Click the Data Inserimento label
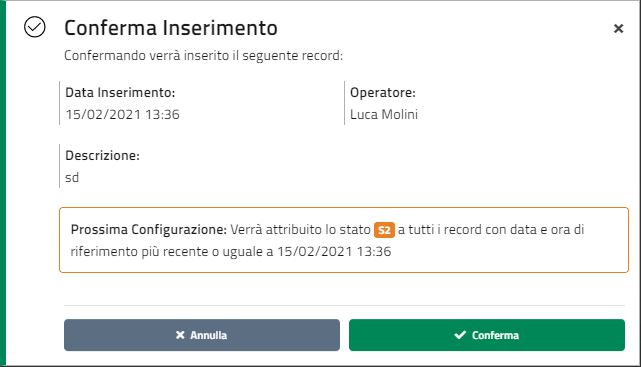The image size is (641, 367). coord(120,92)
